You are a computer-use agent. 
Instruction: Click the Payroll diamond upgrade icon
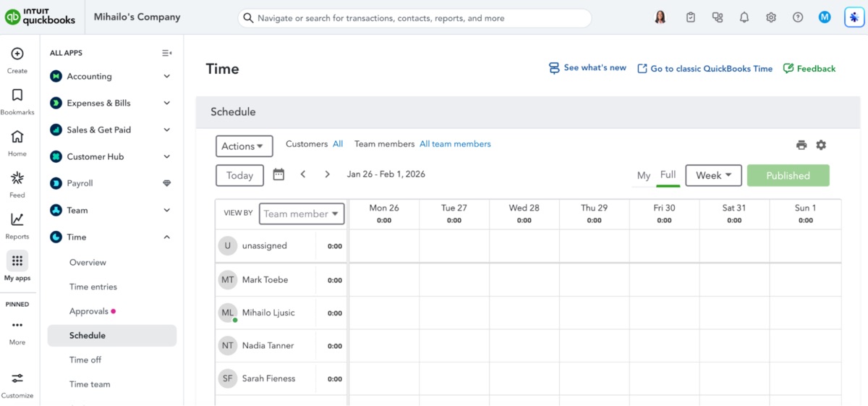point(167,183)
